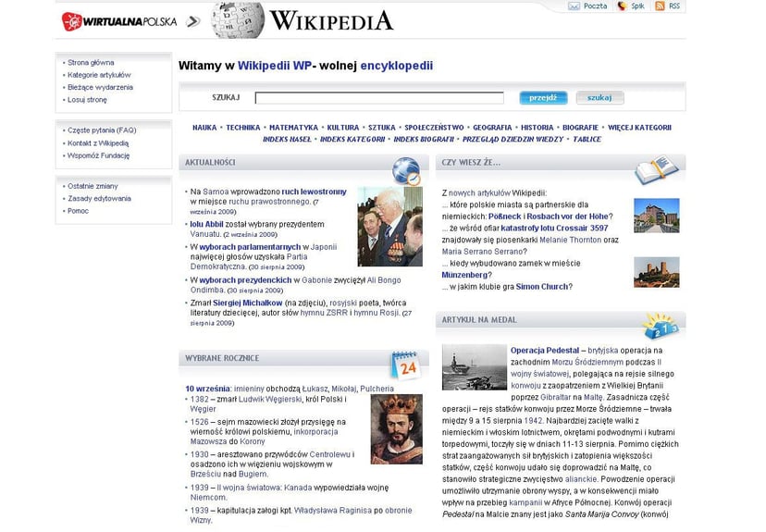Open Wspomóż Fundację link

pos(99,155)
